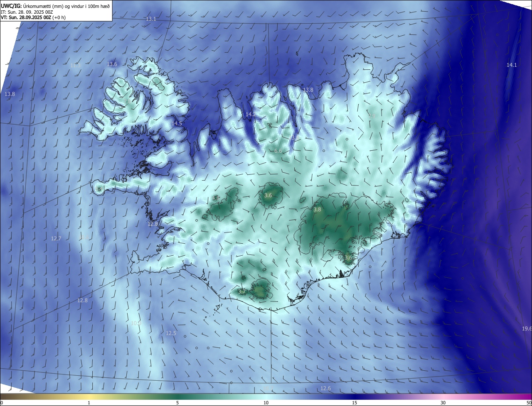Click the 3.7 value on the southern glacier
The height and width of the screenshot is (406, 532).
tap(242, 292)
